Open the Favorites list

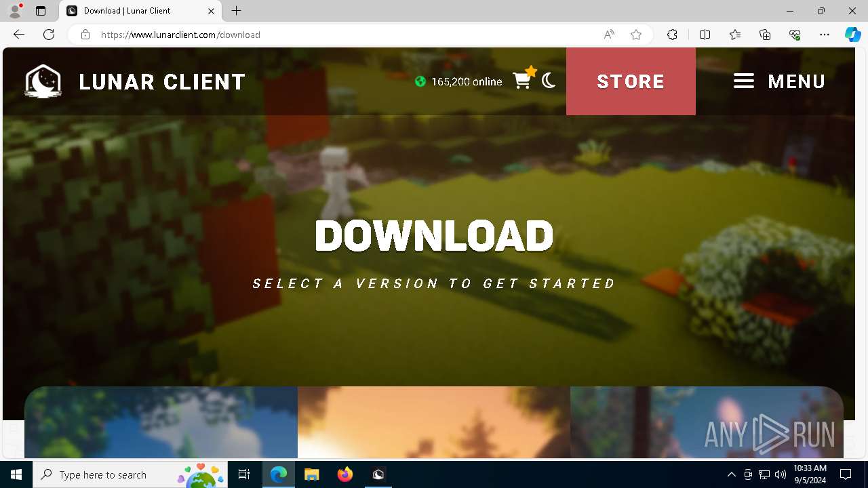pyautogui.click(x=735, y=35)
